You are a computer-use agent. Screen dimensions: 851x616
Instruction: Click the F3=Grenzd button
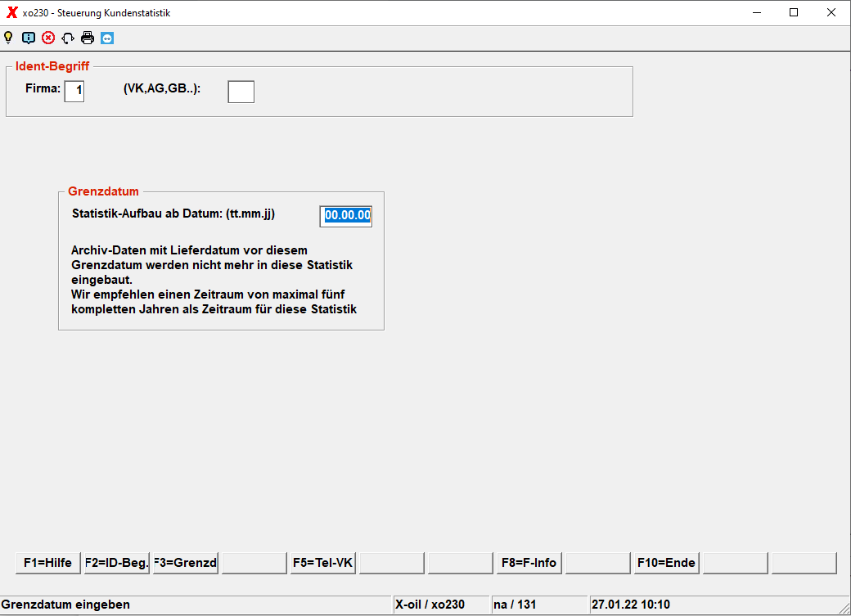186,563
